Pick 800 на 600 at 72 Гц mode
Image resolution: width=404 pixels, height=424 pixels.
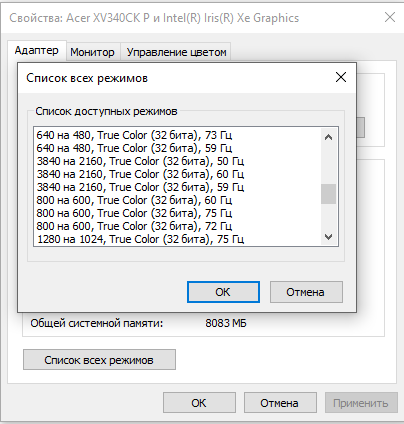pyautogui.click(x=134, y=226)
